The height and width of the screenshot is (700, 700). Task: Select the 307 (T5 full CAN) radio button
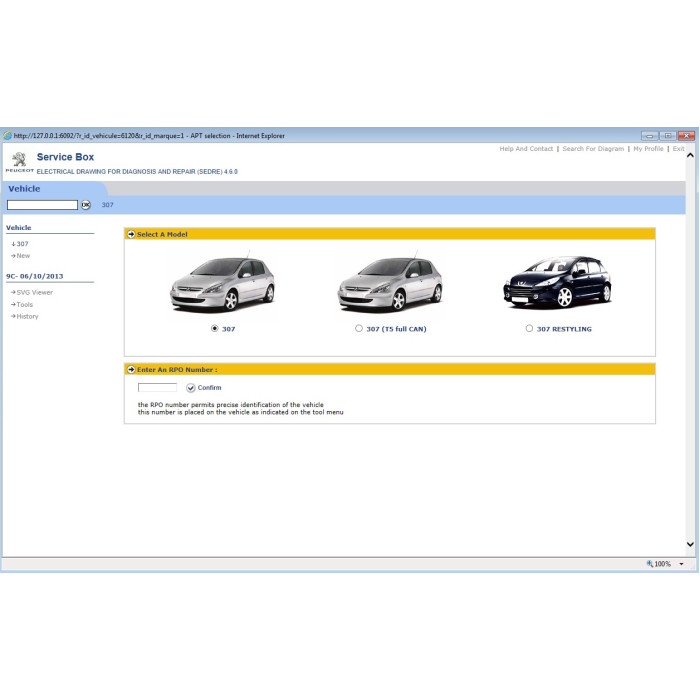click(x=359, y=329)
